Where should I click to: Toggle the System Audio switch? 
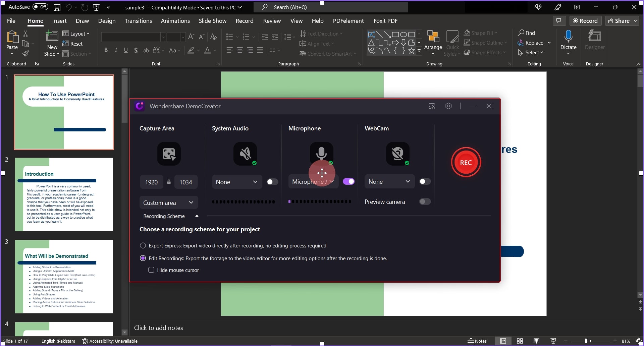tap(272, 182)
